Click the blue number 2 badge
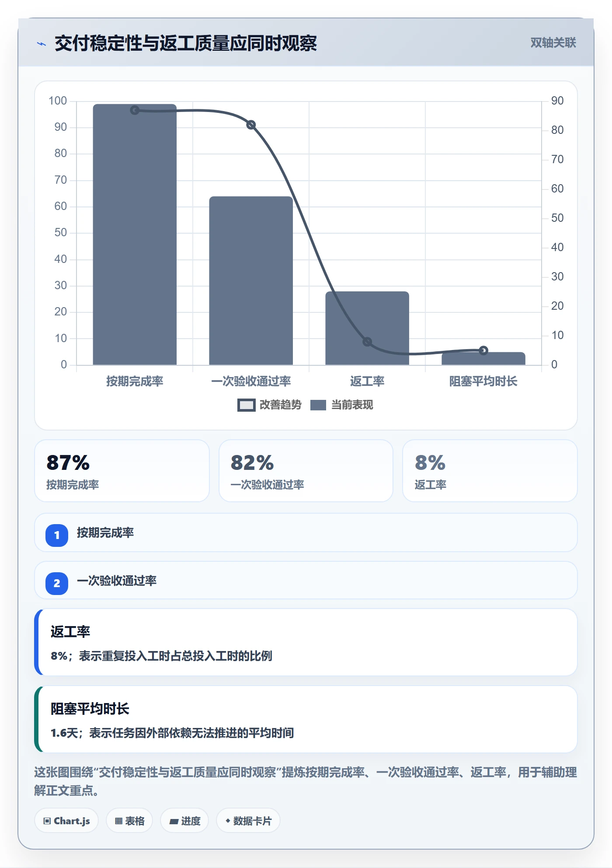 click(57, 583)
